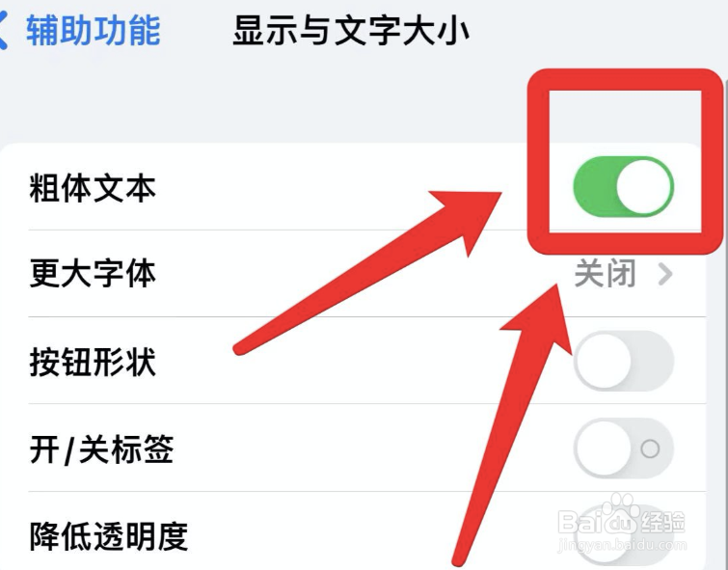Tap the 开/关标签 label
Image resolution: width=728 pixels, height=570 pixels.
click(101, 449)
